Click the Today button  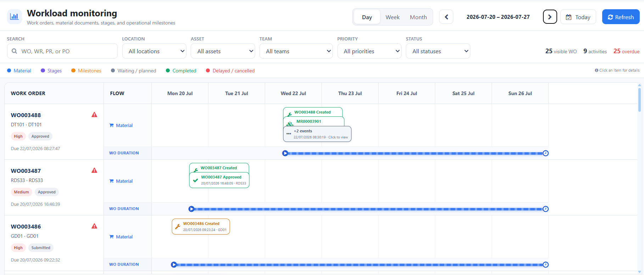(578, 17)
